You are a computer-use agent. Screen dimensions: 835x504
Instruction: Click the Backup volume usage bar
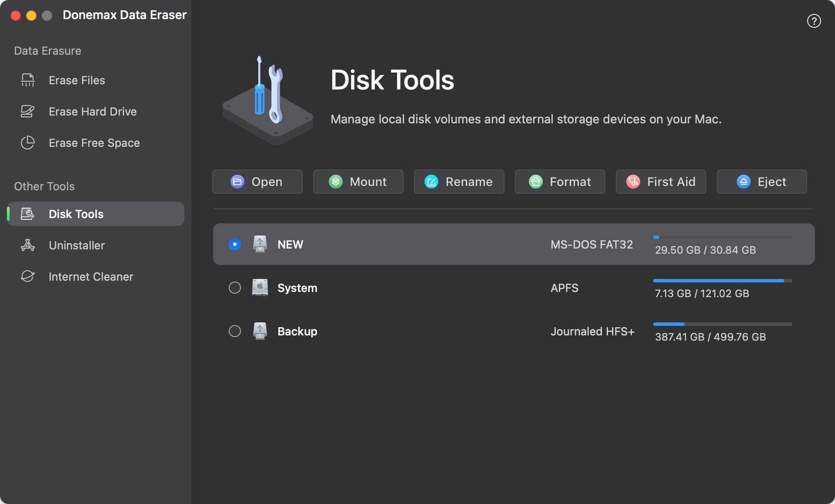(722, 324)
